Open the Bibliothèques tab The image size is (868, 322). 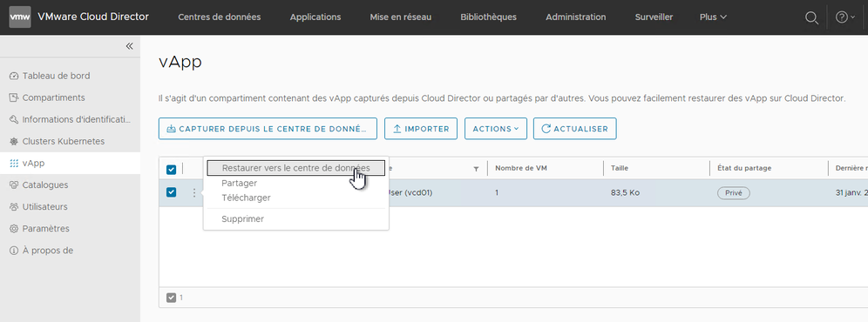488,17
